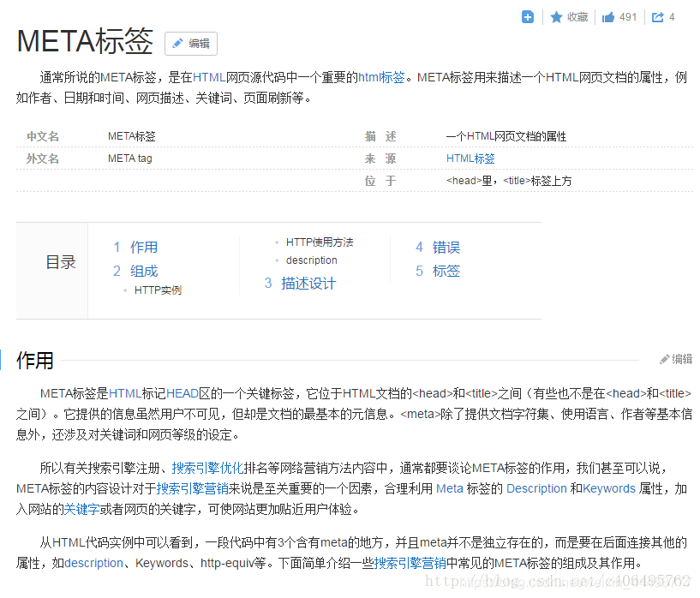Click the blue plus add icon

(528, 16)
